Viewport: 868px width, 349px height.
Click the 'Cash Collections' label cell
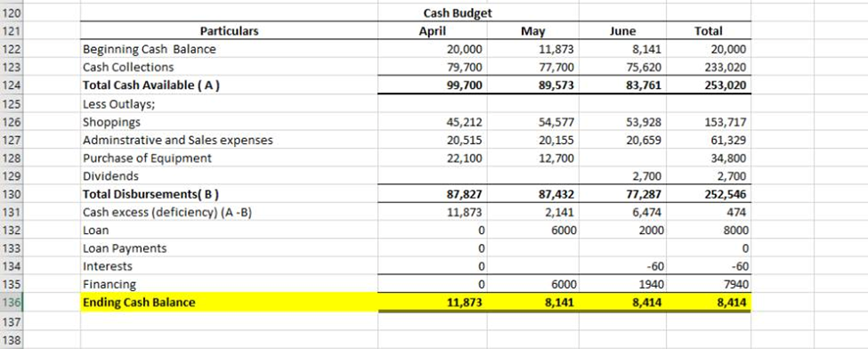pos(229,67)
